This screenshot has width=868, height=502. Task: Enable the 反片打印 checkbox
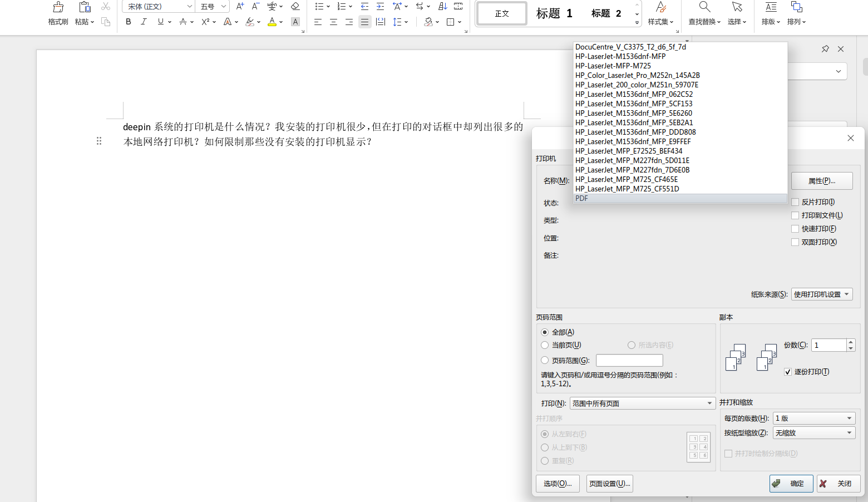795,202
